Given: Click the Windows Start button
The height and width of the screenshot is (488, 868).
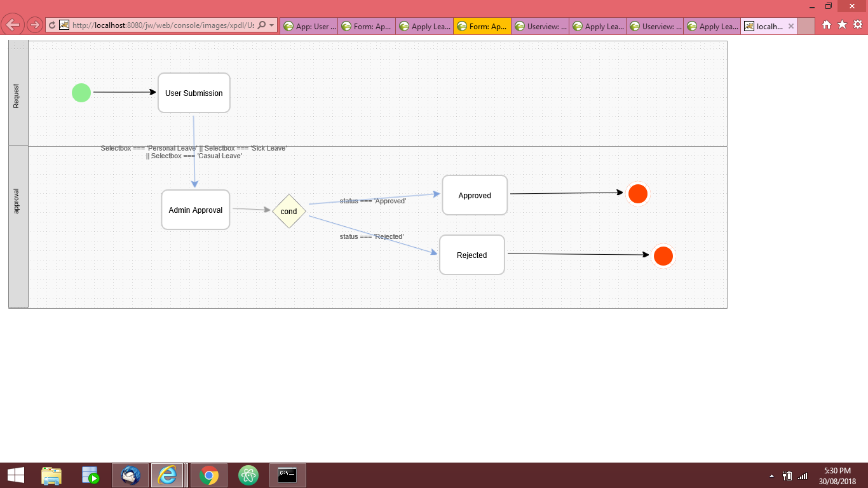Looking at the screenshot, I should [15, 475].
